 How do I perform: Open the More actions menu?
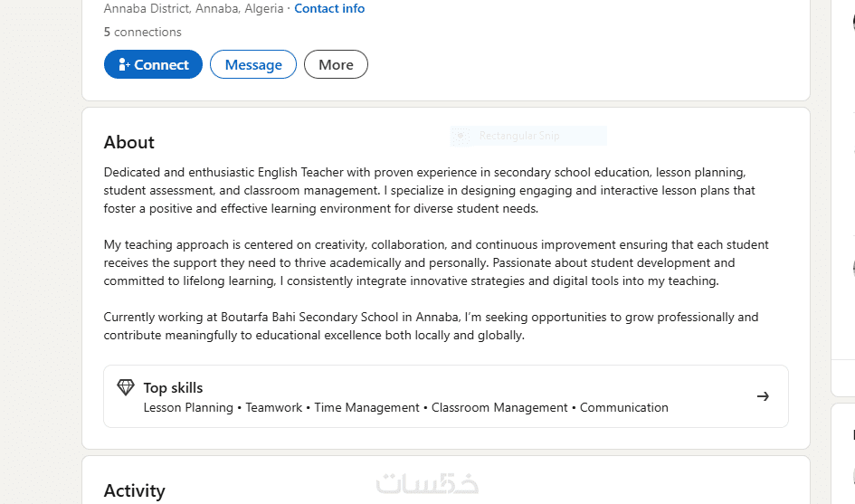tap(336, 65)
